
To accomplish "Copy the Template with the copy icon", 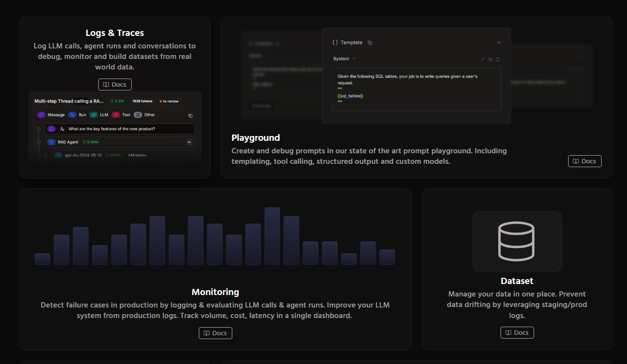I will [x=370, y=43].
